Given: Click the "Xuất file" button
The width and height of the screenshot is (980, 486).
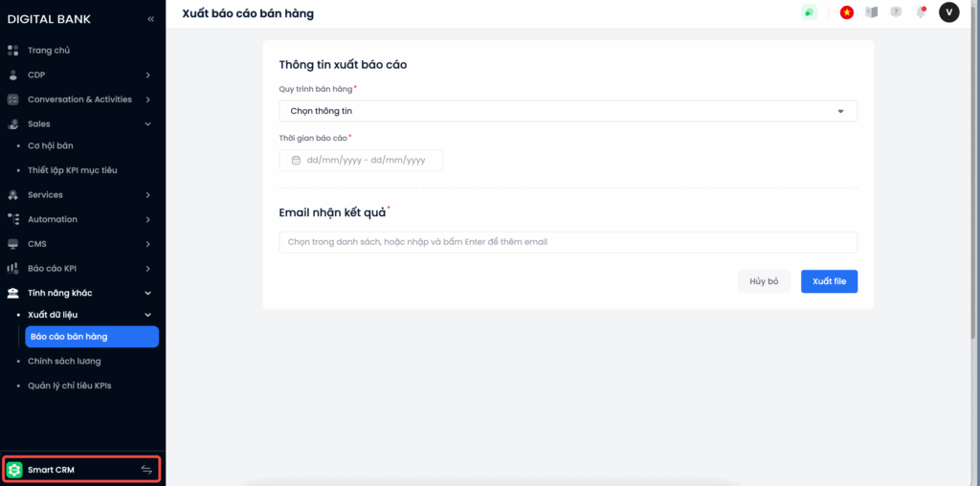Looking at the screenshot, I should [x=829, y=281].
